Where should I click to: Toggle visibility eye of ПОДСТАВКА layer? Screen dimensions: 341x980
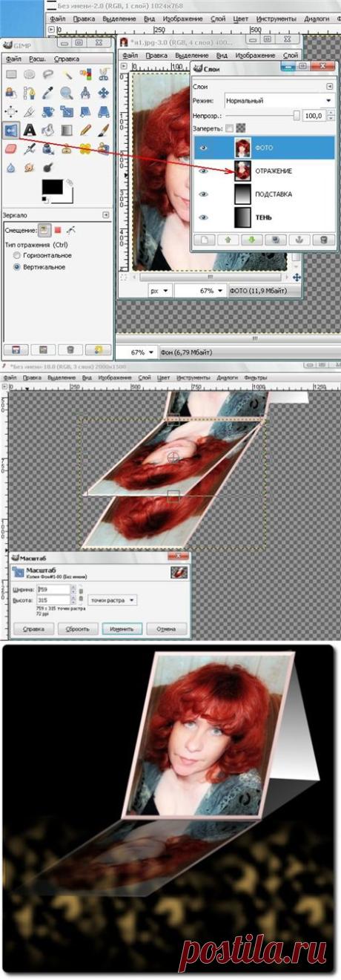coord(203,194)
